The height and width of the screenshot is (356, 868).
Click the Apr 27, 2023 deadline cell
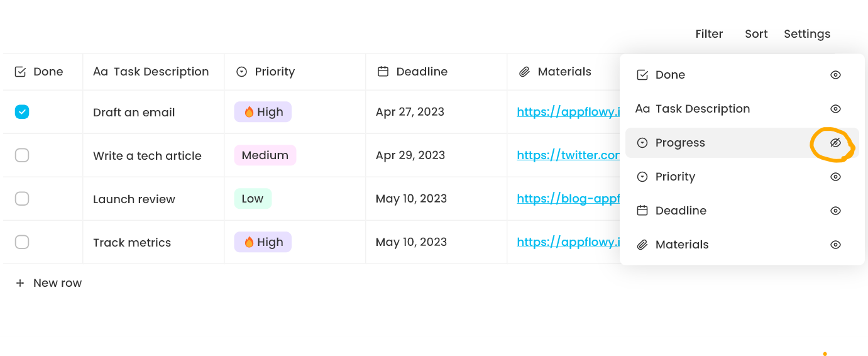[x=410, y=112]
